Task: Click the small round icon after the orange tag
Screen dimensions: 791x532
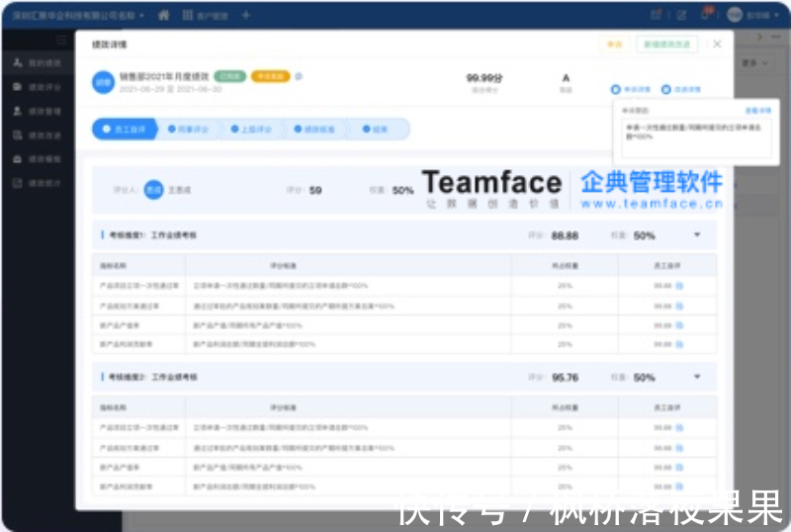Action: click(299, 76)
